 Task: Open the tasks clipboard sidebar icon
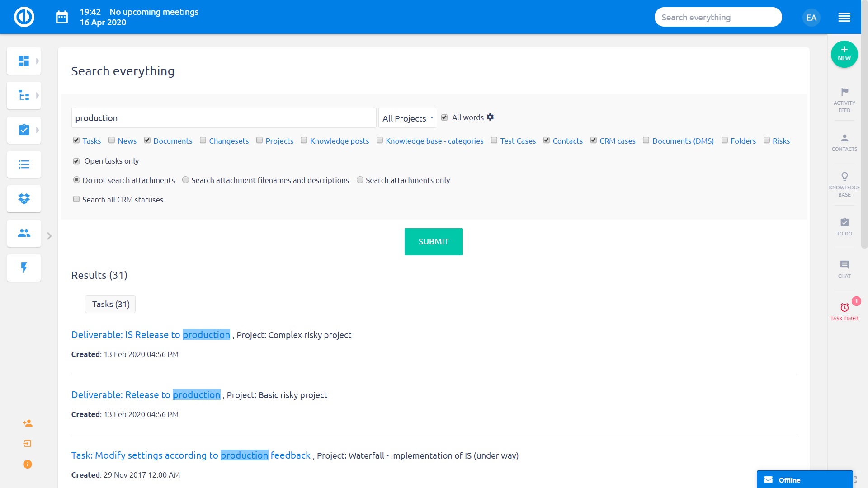[24, 130]
